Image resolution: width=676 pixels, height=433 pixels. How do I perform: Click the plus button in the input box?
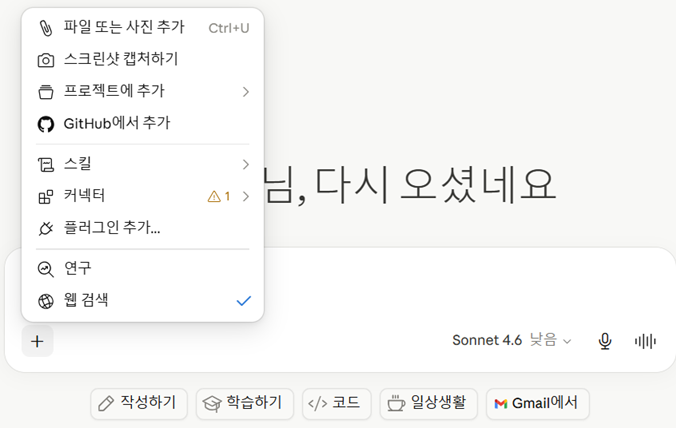(x=38, y=342)
